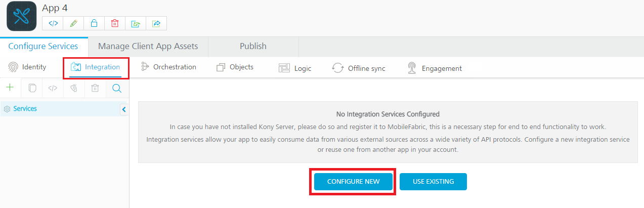The width and height of the screenshot is (644, 208).
Task: Click the App 4 wrench logo thumbnail
Action: click(x=21, y=16)
